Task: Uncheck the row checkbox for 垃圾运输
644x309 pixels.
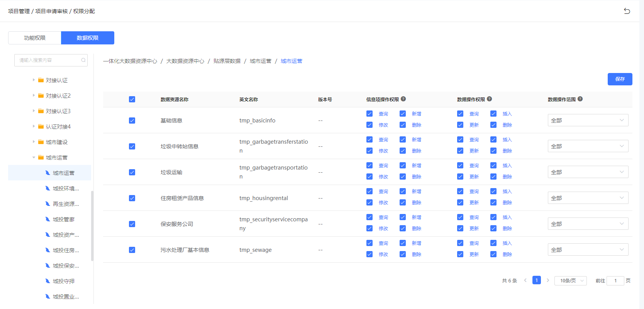Action: point(132,172)
